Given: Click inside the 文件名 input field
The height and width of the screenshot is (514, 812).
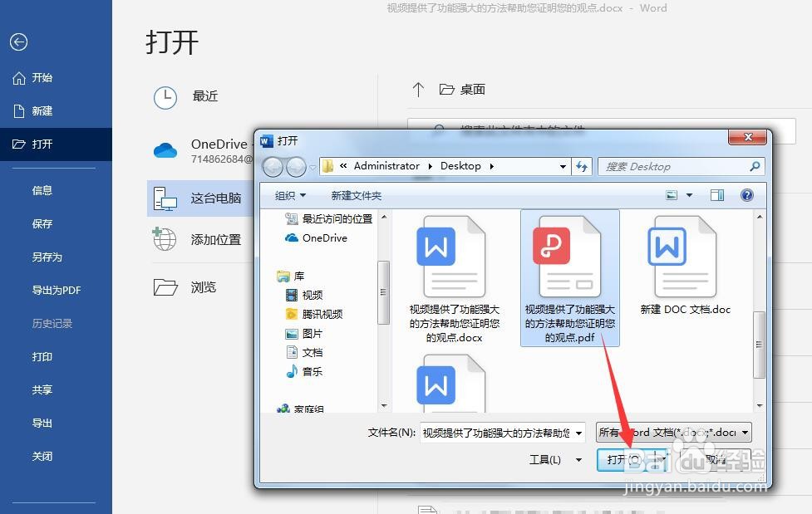Looking at the screenshot, I should click(499, 432).
